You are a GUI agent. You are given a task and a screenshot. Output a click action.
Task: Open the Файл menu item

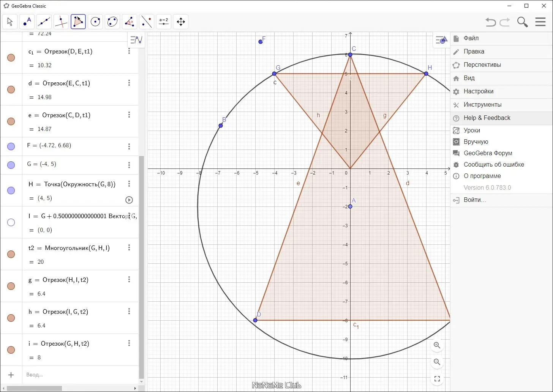[471, 38]
